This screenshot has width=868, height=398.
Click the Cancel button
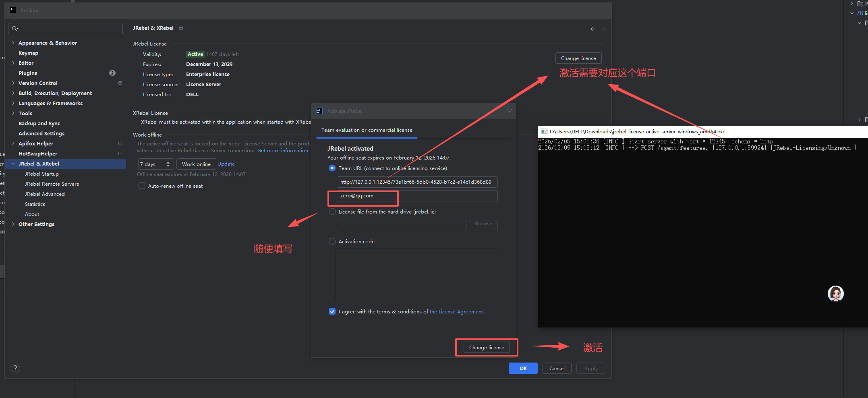point(557,368)
